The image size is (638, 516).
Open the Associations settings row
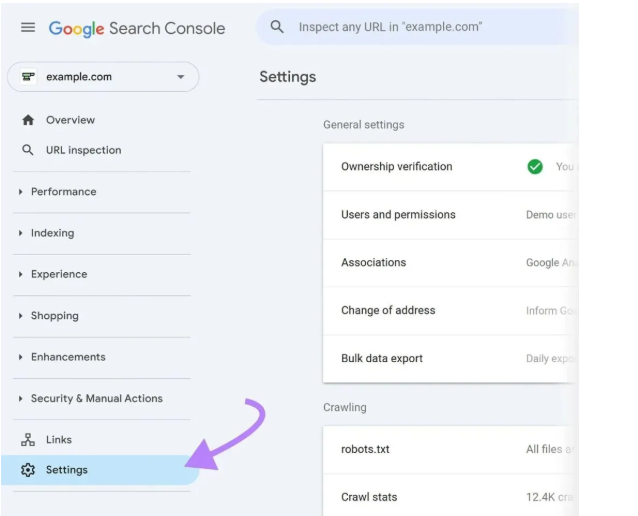point(373,263)
